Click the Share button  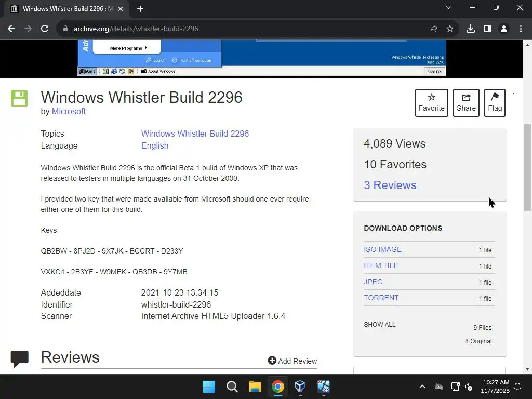466,103
